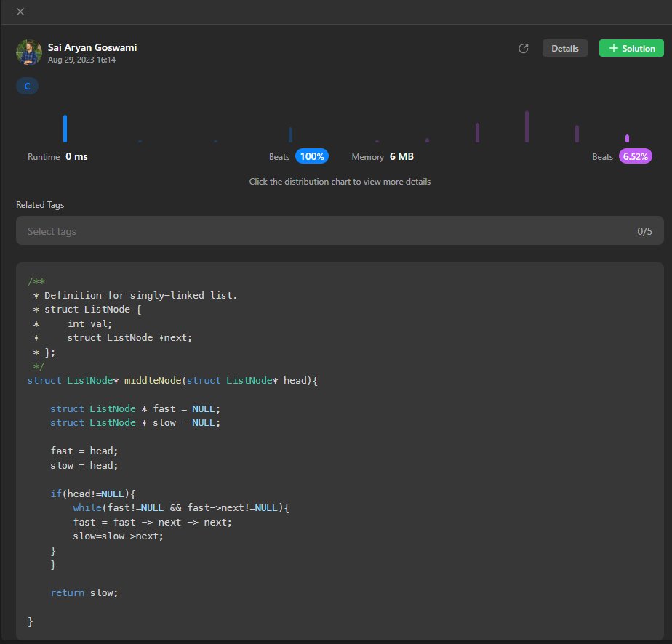
Task: Click the refresh submission icon
Action: pos(523,48)
